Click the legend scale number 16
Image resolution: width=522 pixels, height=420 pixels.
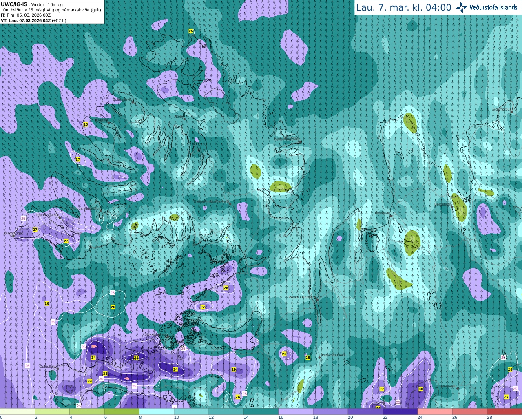point(281,417)
